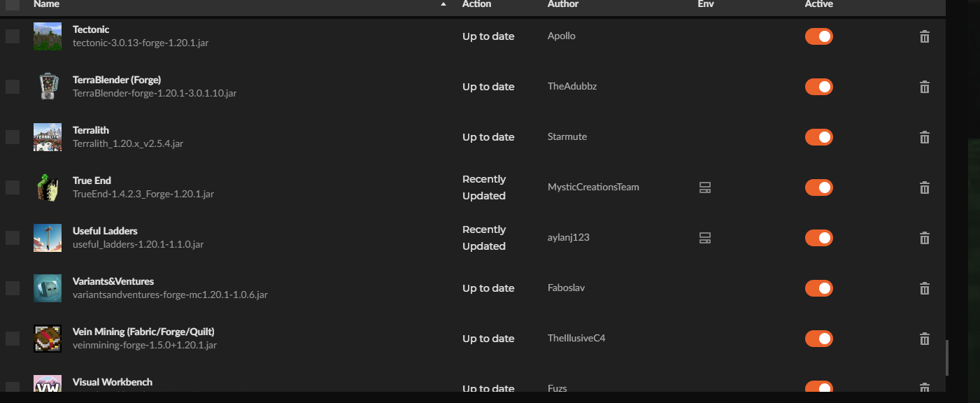Click trash icon for TerraBlender (Forge)
This screenshot has width=980, height=403.
click(x=924, y=87)
